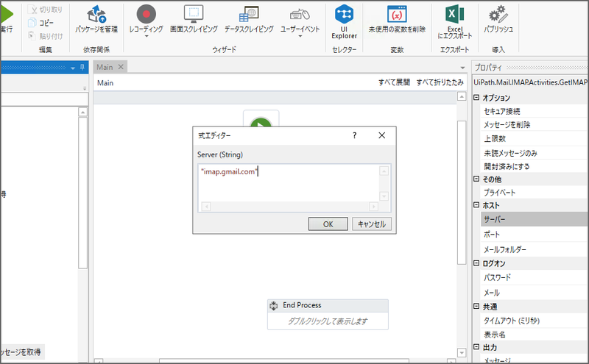Pin the left panel with pushpin icon
The height and width of the screenshot is (364, 589).
[x=82, y=68]
